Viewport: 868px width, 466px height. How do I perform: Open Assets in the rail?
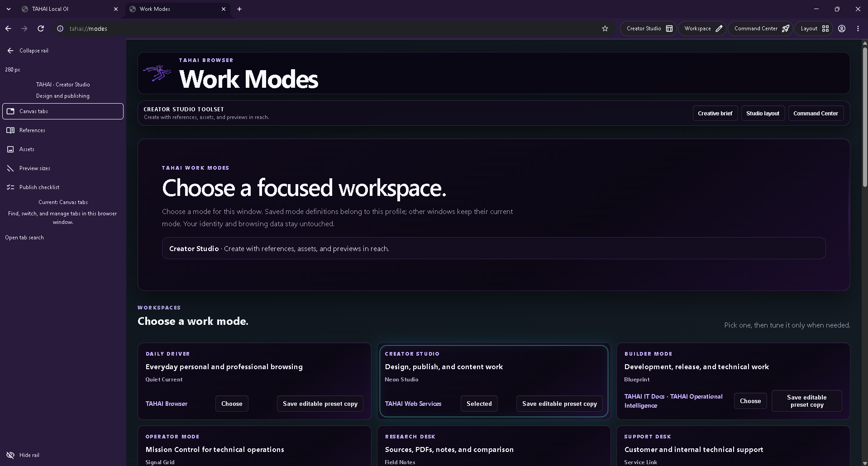point(63,149)
